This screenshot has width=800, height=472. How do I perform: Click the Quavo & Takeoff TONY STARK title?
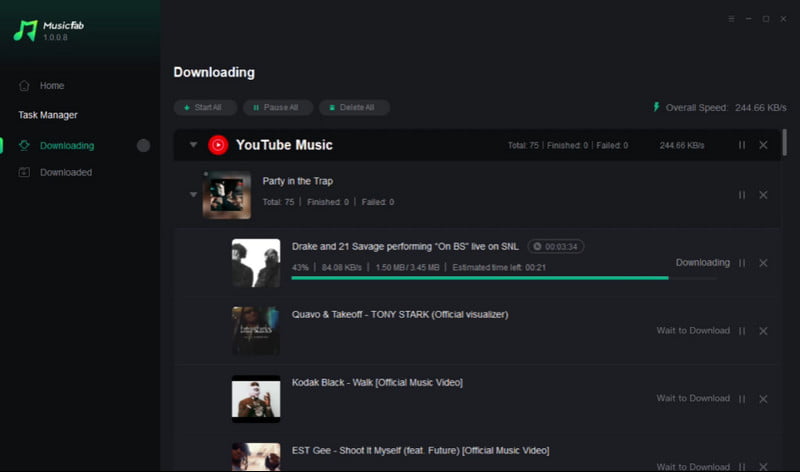400,314
